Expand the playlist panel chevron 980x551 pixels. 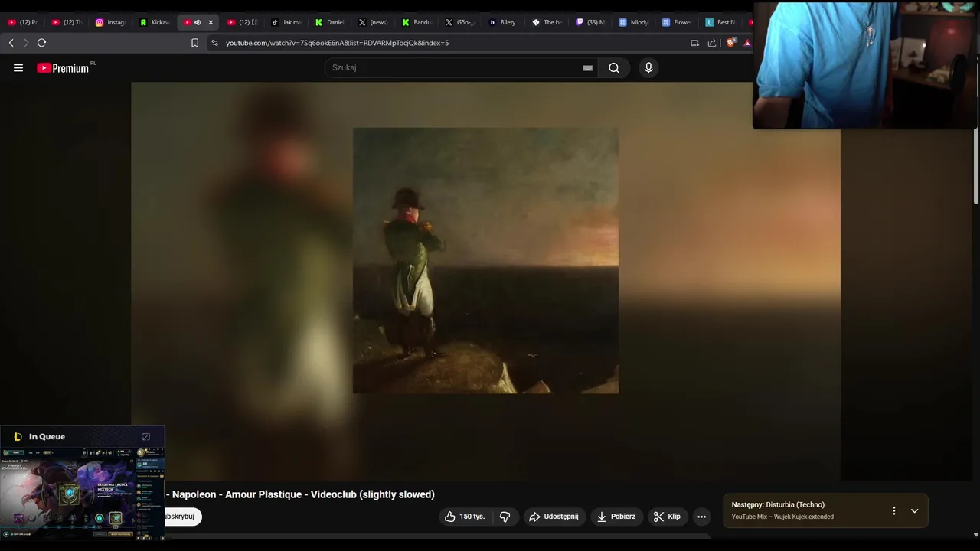tap(914, 511)
